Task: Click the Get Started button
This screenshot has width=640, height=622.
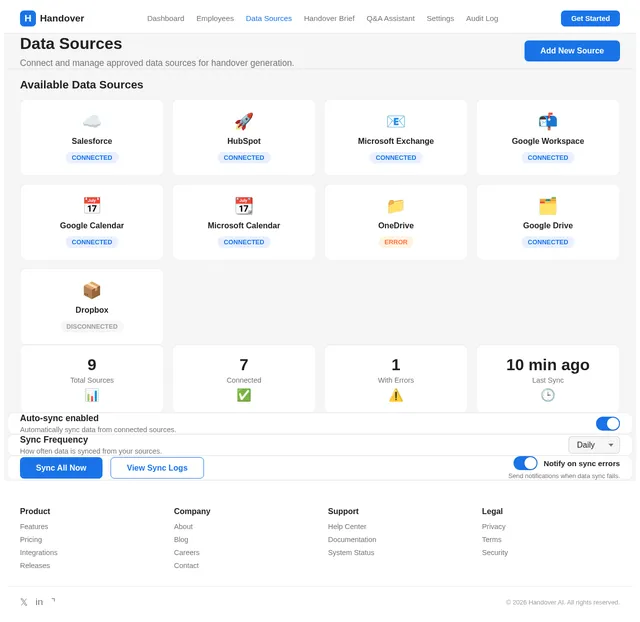Action: [x=590, y=18]
